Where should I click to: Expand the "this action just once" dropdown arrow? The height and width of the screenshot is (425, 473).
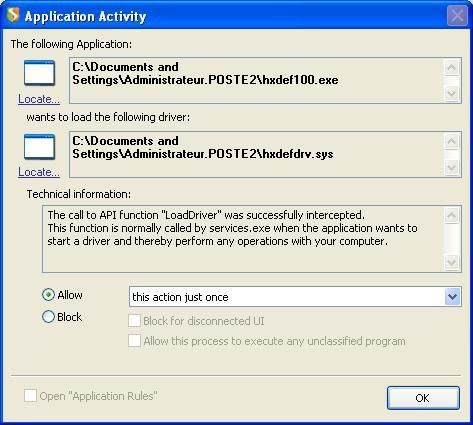452,297
